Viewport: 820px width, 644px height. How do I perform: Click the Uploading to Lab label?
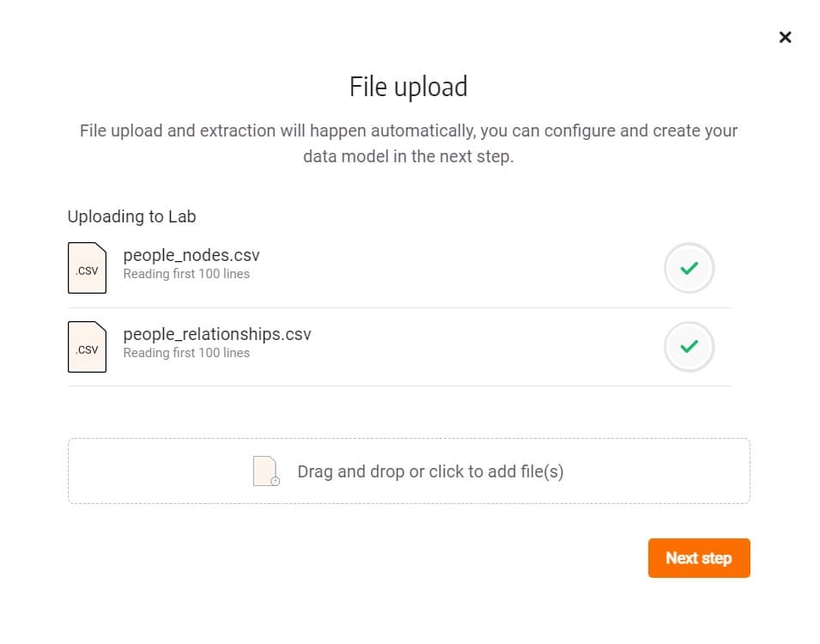point(131,216)
